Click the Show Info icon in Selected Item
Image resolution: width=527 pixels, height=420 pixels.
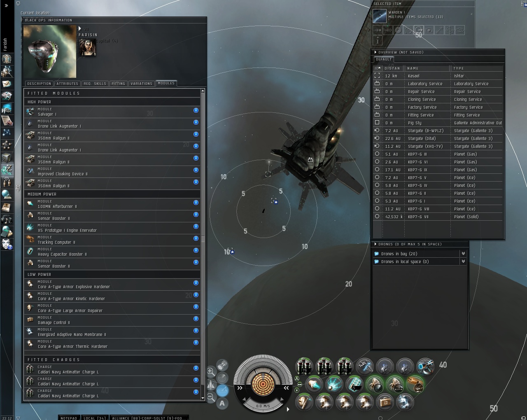(378, 40)
